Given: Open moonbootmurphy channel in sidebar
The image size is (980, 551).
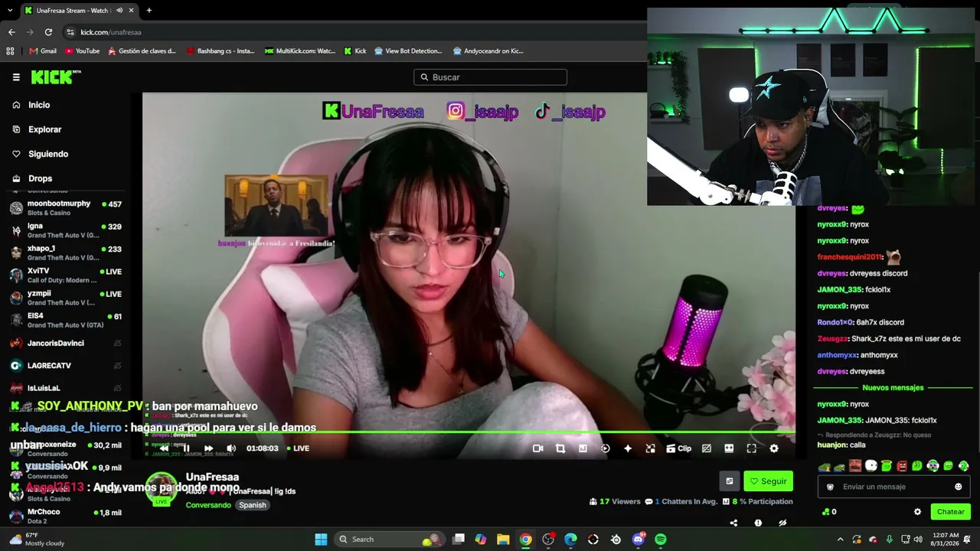Looking at the screenshot, I should (65, 208).
